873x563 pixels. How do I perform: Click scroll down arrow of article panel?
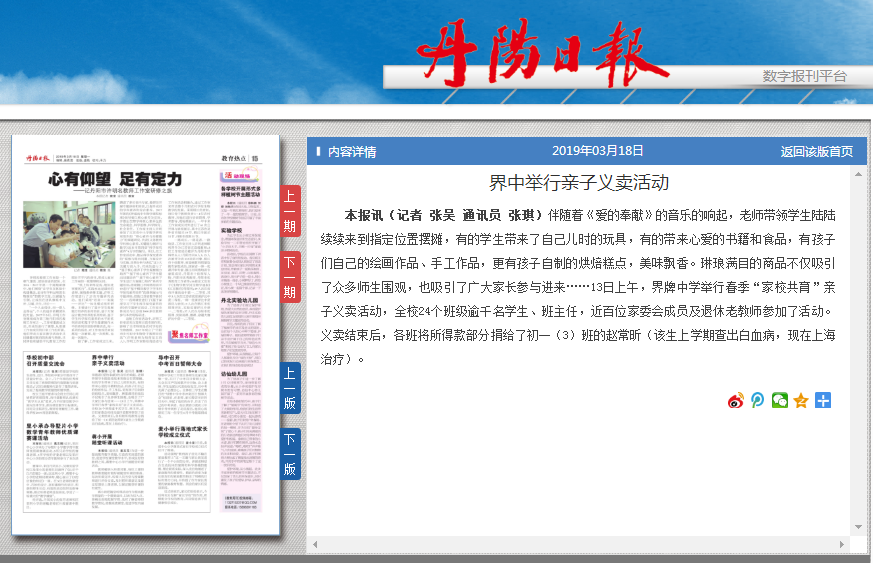click(858, 527)
